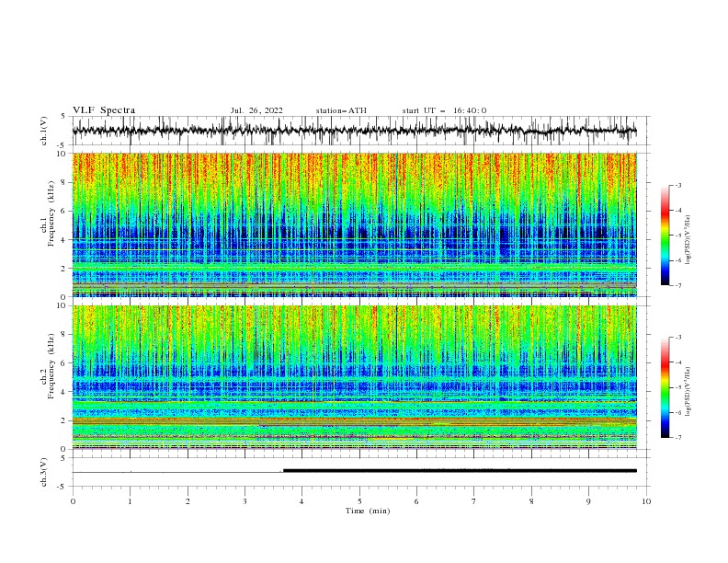Click the 'ch.3(V)' axis label
Viewport: 728px width, 563px height.
tap(44, 472)
